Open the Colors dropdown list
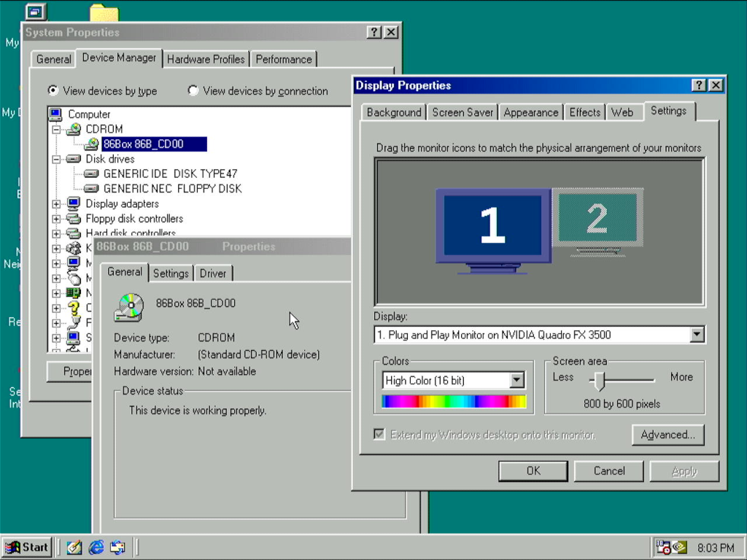 click(x=516, y=380)
